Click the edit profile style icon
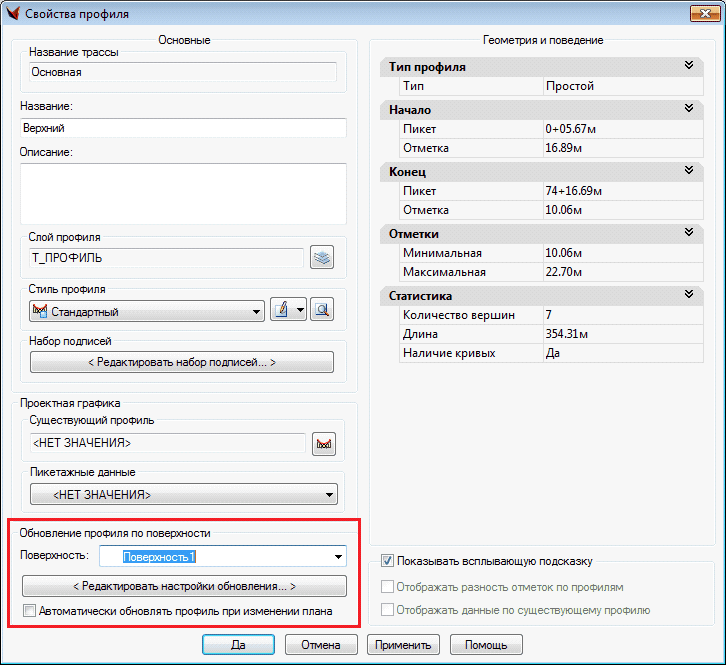Image resolution: width=726 pixels, height=665 pixels. [283, 311]
